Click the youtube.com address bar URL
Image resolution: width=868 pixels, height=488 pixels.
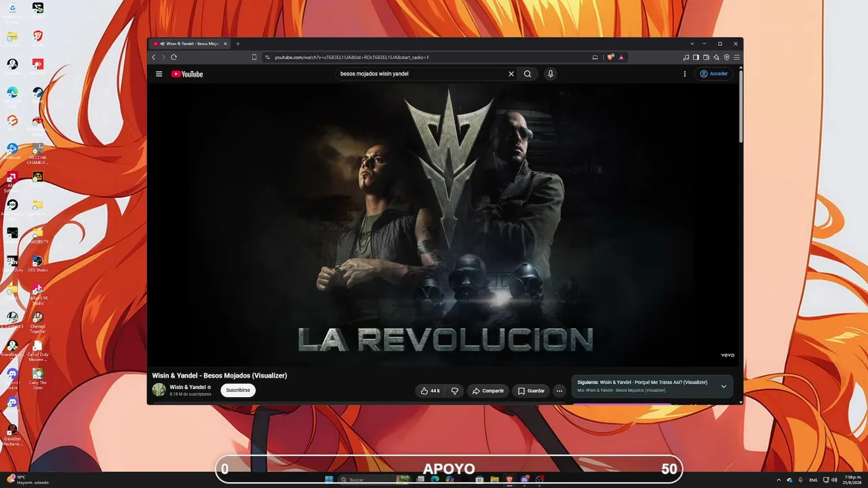(x=351, y=57)
